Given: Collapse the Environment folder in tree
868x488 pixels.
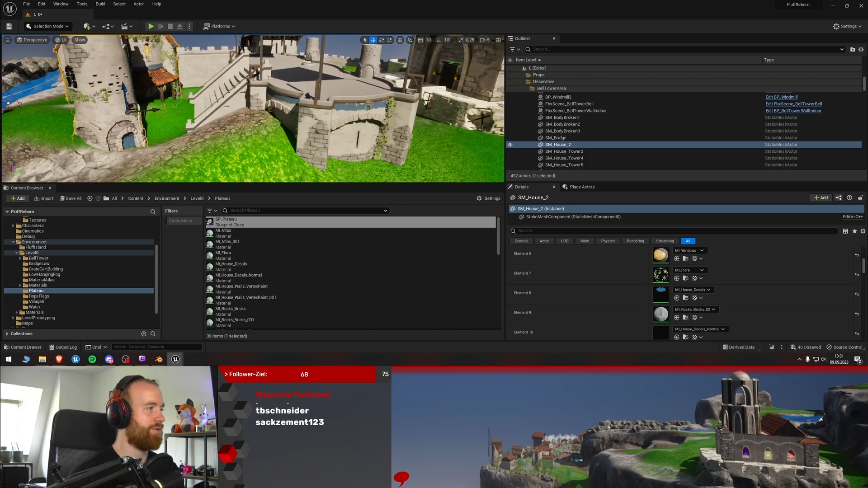Looking at the screenshot, I should [13, 242].
